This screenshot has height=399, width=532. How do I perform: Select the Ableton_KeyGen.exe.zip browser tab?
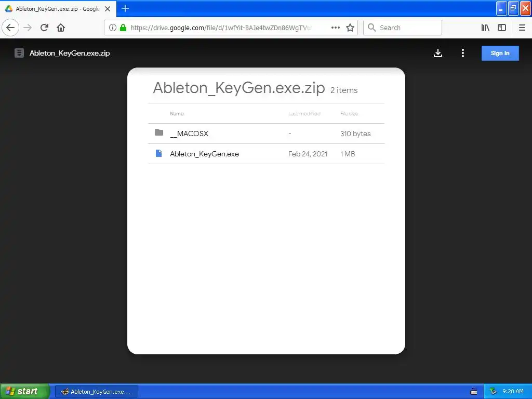[x=58, y=9]
